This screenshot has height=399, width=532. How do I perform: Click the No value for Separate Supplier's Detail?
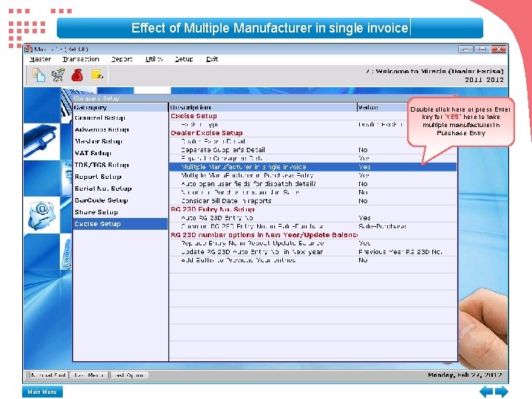coord(363,150)
